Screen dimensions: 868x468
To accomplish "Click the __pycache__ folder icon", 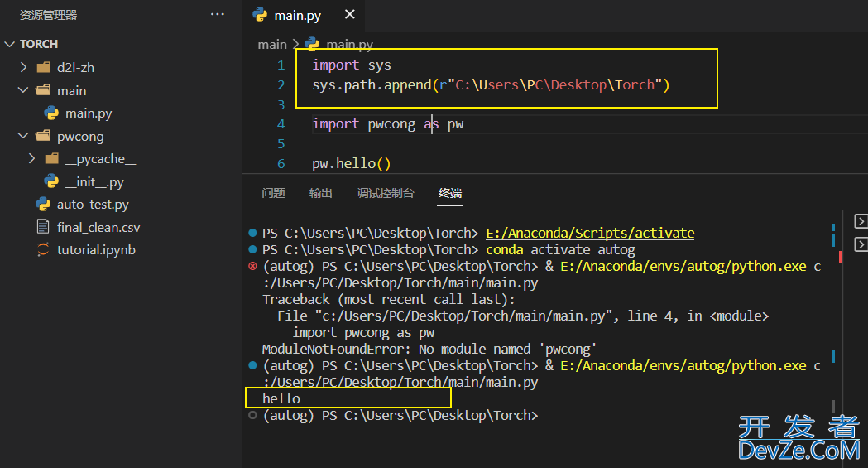I will tap(51, 159).
